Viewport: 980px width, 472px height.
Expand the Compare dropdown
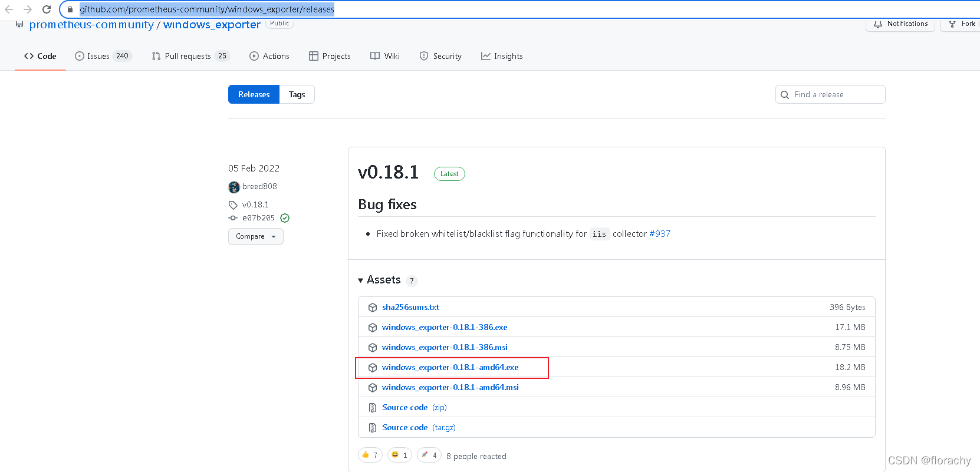pos(256,236)
